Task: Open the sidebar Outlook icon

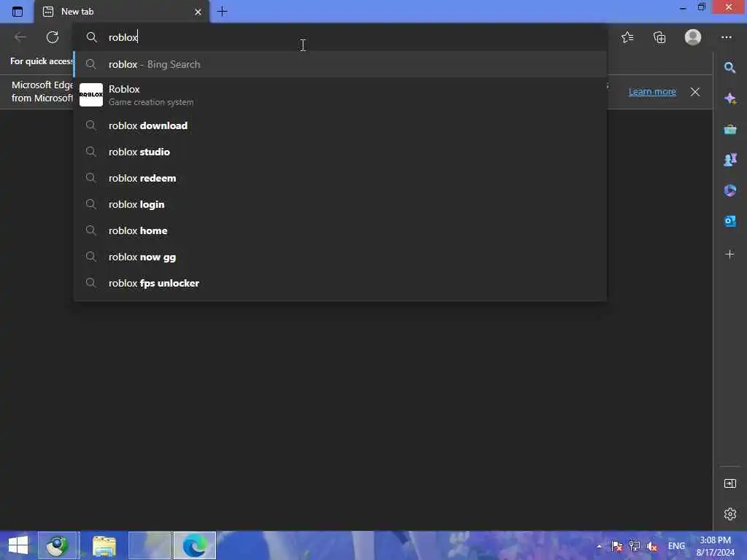Action: tap(729, 221)
